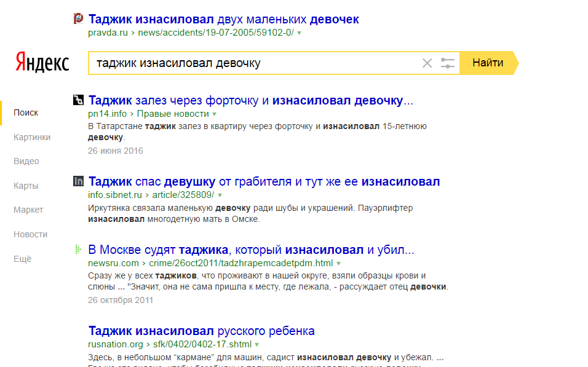Switch to the Новости tab

coord(30,234)
